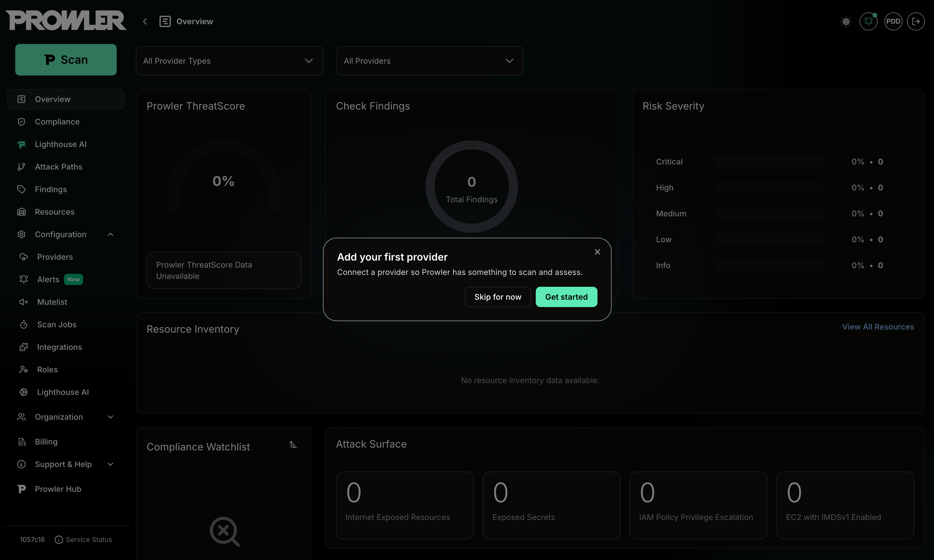Click the Configuration gear icon
The width and height of the screenshot is (934, 560).
click(x=21, y=234)
